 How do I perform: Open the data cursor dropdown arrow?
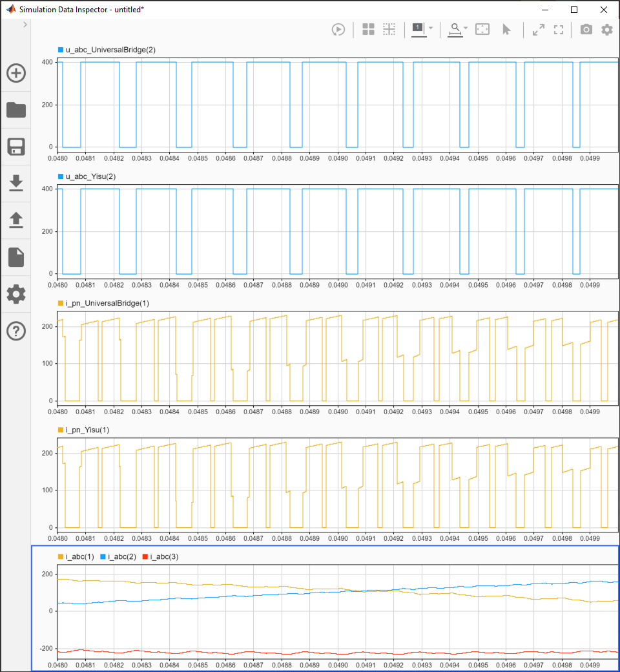431,28
